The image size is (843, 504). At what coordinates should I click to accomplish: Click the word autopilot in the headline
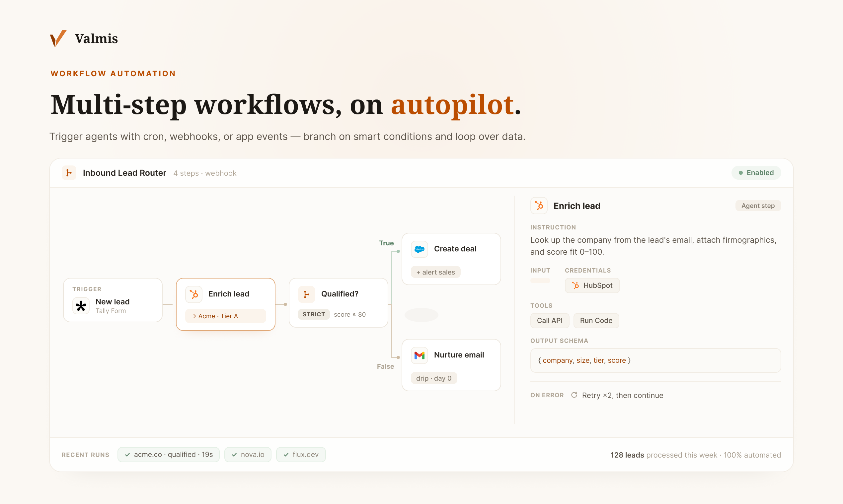point(452,105)
